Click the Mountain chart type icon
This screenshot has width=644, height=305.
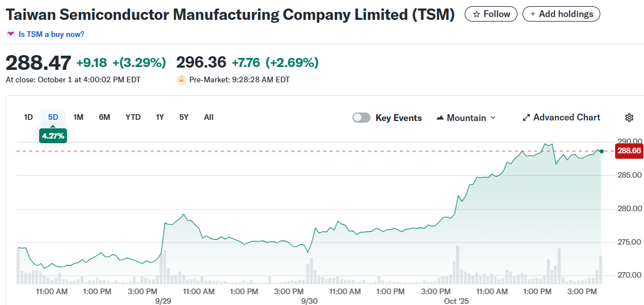pyautogui.click(x=440, y=118)
